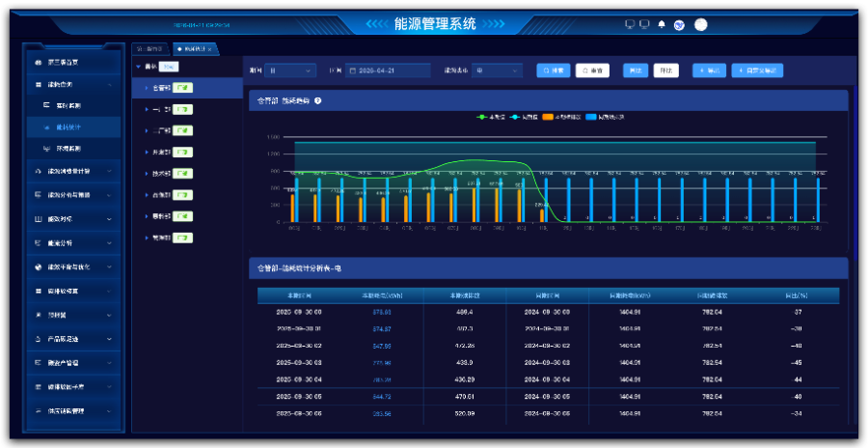Click the 能效对标 bar-chart sidebar icon
The width and height of the screenshot is (868, 448).
click(39, 219)
